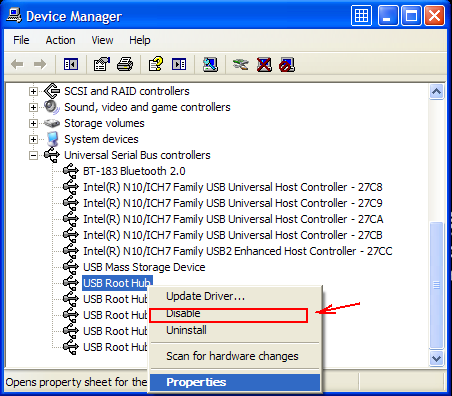Screen dimensions: 452x396
Task: Click the Forward arrow toolbar icon
Action: point(40,64)
